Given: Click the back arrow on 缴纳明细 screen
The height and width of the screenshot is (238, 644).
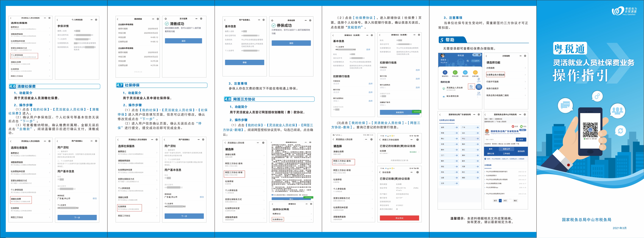Looking at the screenshot, I should click(118, 19).
